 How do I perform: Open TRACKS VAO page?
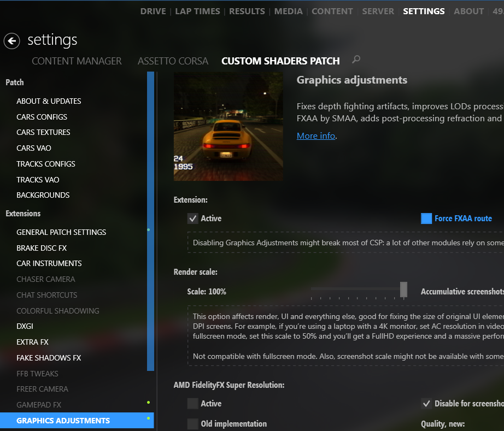coord(38,180)
